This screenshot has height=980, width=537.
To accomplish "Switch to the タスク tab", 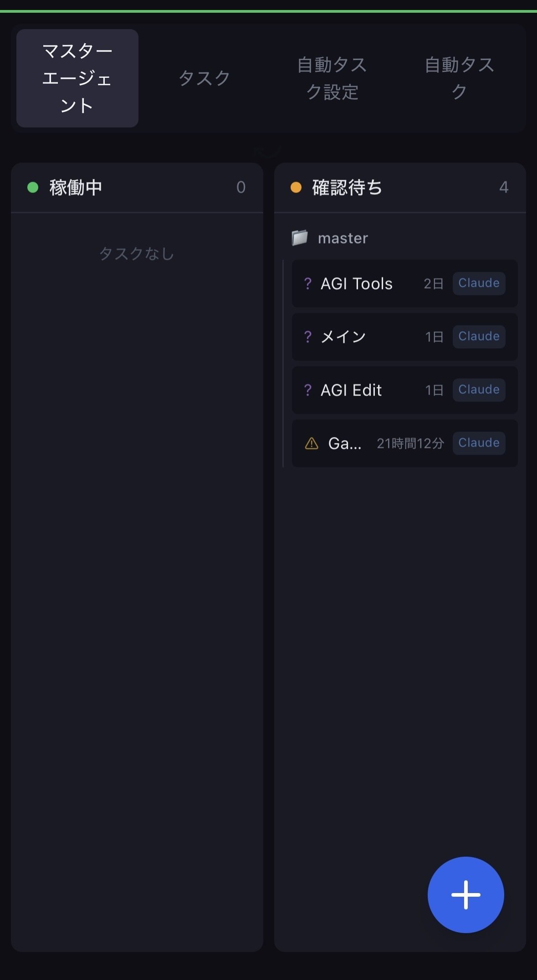I will click(x=205, y=78).
